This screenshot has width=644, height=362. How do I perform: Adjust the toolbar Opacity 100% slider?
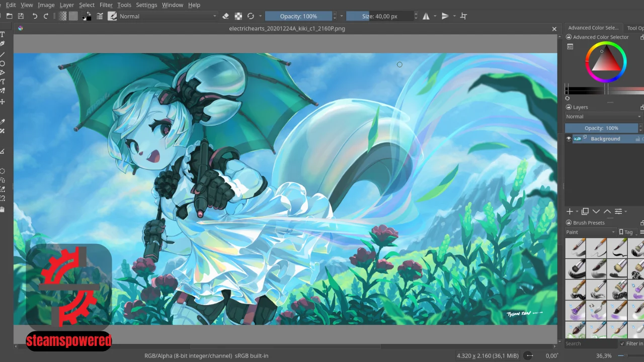click(299, 16)
